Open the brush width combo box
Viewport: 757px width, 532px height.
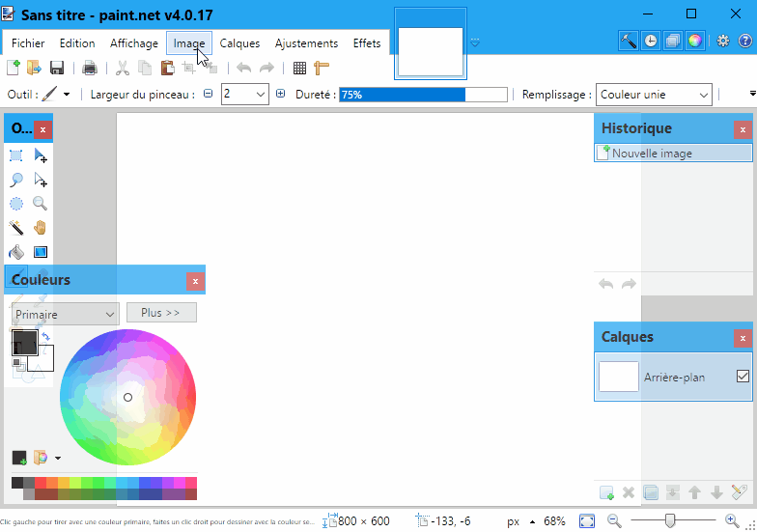click(x=245, y=95)
